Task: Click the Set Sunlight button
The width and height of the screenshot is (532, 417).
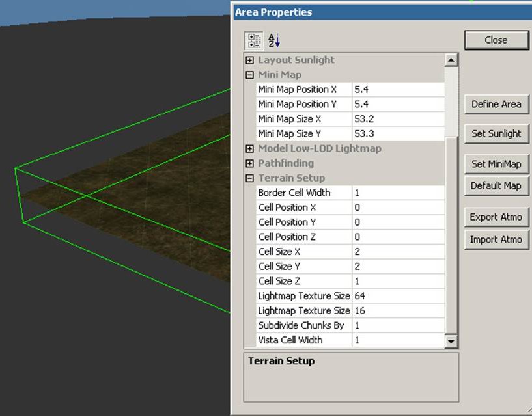Action: 496,133
